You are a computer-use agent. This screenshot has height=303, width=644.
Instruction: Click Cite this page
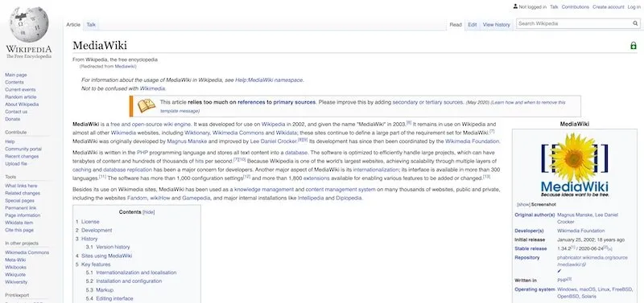pyautogui.click(x=19, y=231)
